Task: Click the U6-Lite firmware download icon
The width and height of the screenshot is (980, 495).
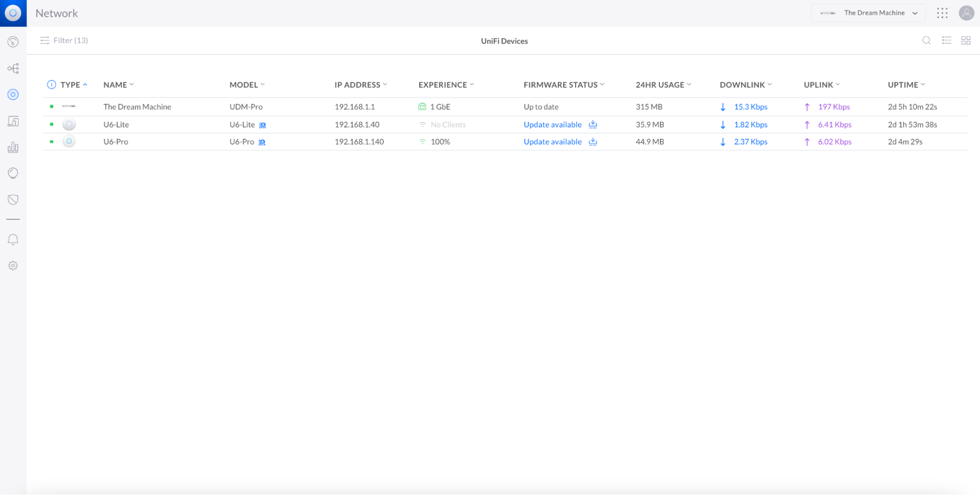Action: tap(593, 124)
